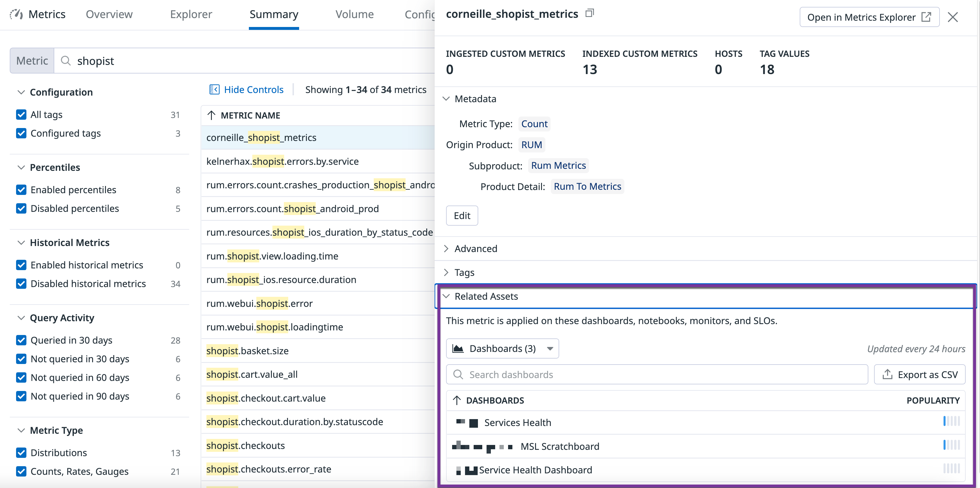Sort dashboards using the Dashboards arrow icon
980x488 pixels.
point(457,400)
